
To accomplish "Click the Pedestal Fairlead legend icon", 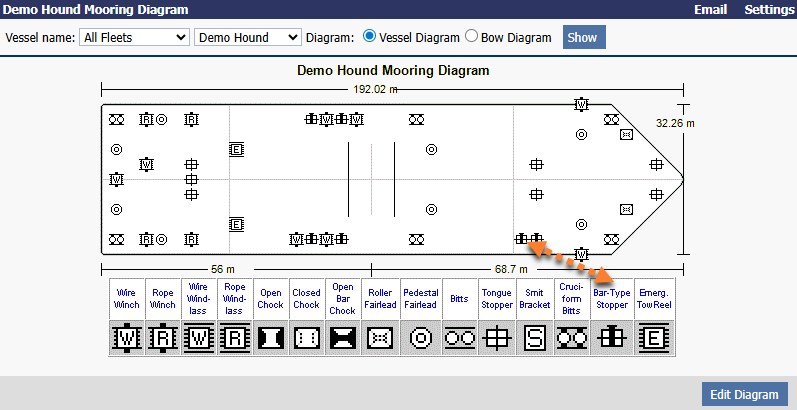I will [x=421, y=339].
